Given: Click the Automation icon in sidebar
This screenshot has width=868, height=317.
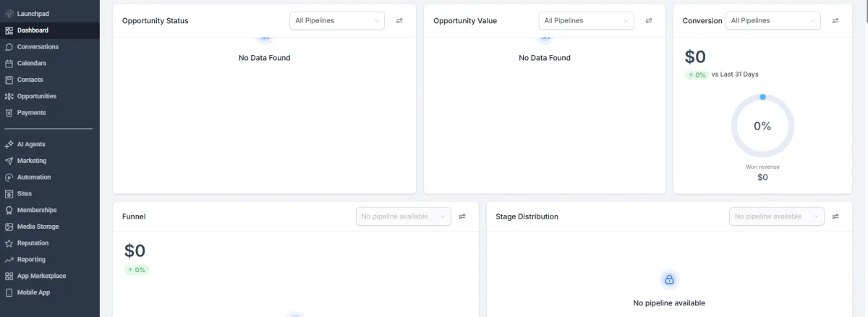Looking at the screenshot, I should coord(9,177).
